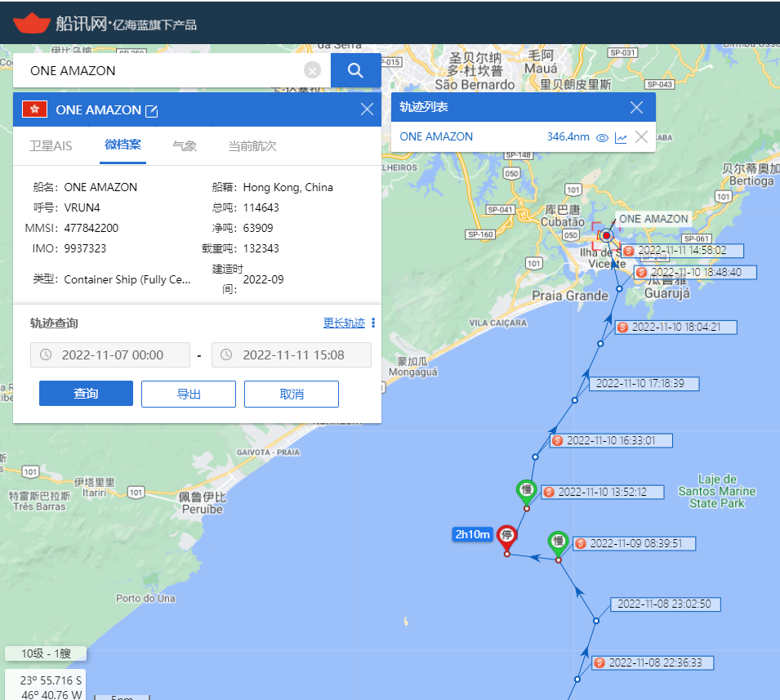Toggle ONE AMAZON track visibility eye
The height and width of the screenshot is (700, 780).
tap(602, 137)
